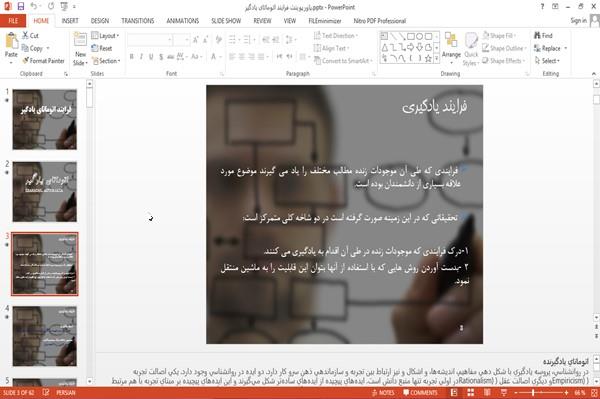Start Slide Show from status bar
This screenshot has height=399, width=600.
(x=504, y=393)
